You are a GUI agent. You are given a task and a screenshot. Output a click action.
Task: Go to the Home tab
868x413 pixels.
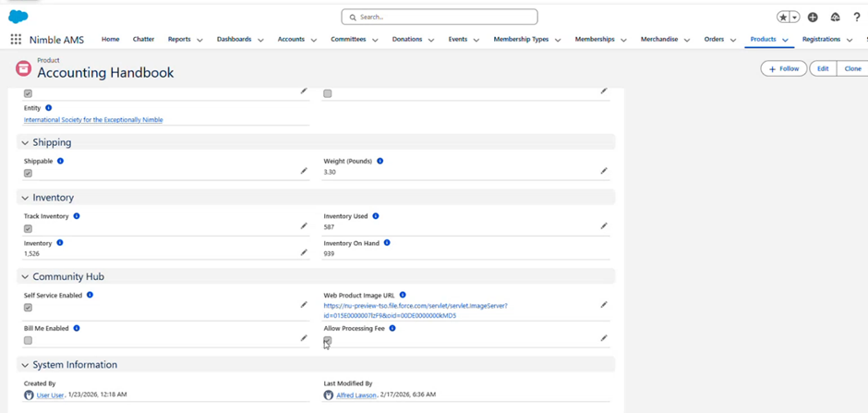click(x=110, y=40)
